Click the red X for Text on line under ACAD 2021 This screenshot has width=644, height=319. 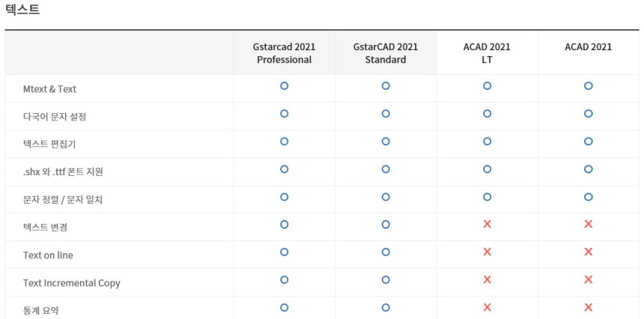[588, 252]
